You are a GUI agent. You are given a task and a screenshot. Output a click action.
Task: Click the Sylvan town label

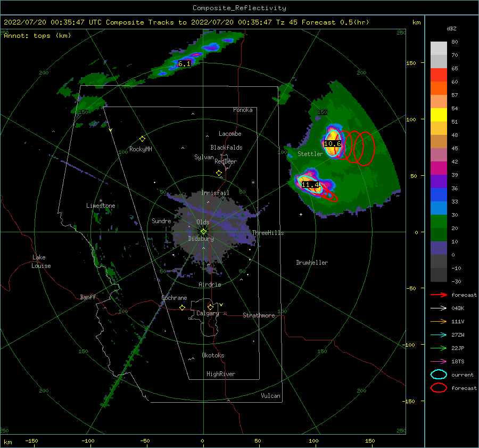204,157
